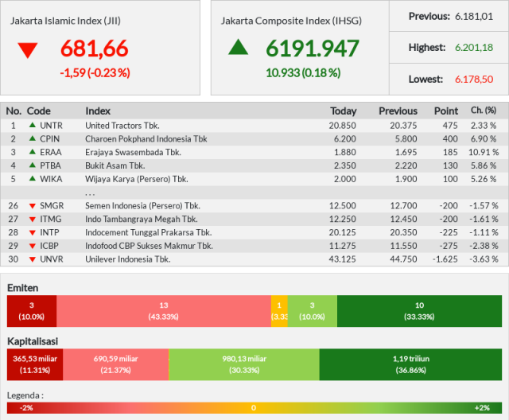
Task: Select the INTP stock code
Action: (x=49, y=232)
